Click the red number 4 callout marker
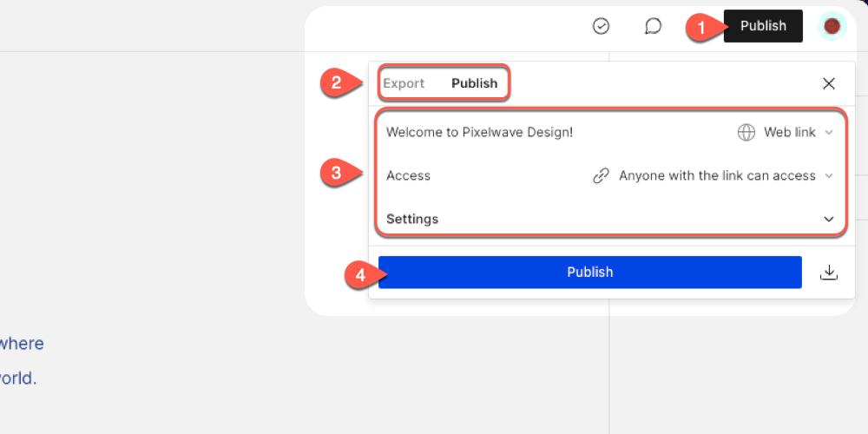868x434 pixels. (x=361, y=275)
